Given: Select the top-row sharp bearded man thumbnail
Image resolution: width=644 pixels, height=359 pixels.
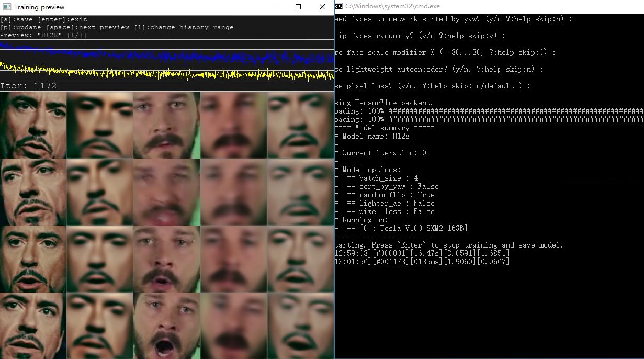Looking at the screenshot, I should pos(167,125).
